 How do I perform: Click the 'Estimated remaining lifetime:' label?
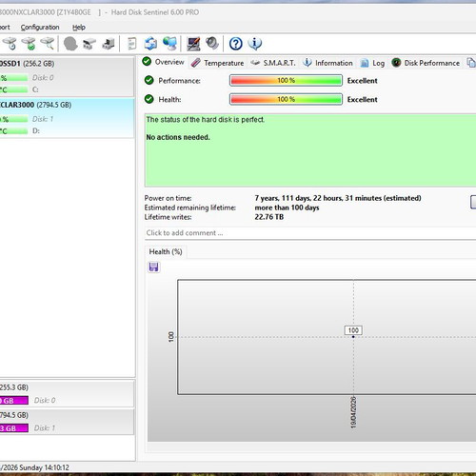(189, 208)
